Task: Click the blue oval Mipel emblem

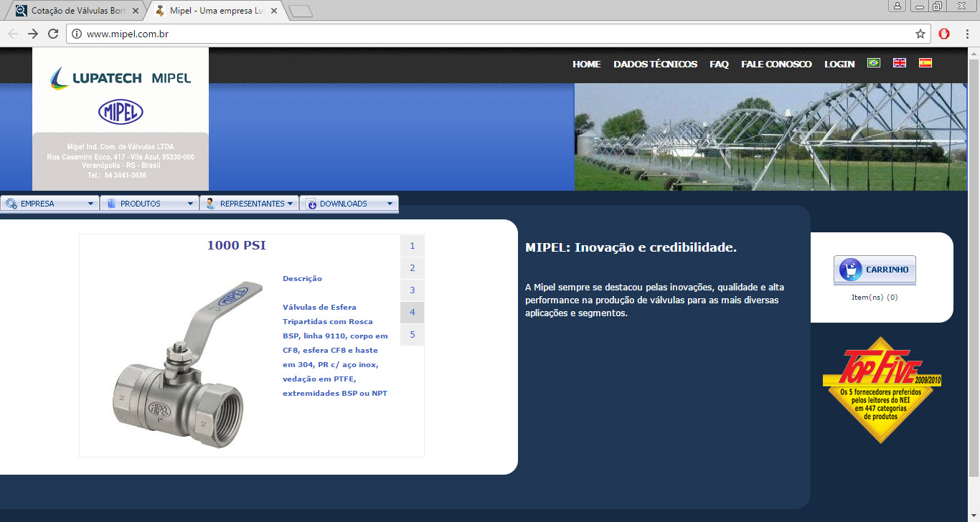Action: tap(121, 112)
